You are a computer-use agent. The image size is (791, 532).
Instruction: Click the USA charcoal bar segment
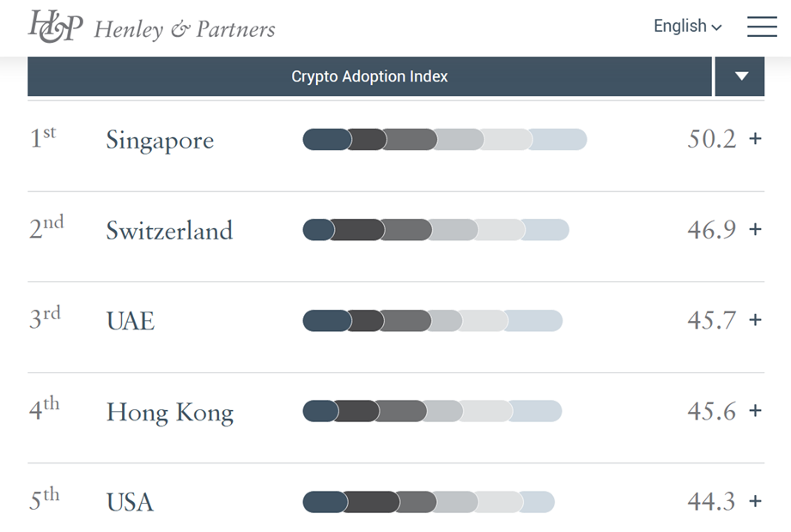[373, 502]
